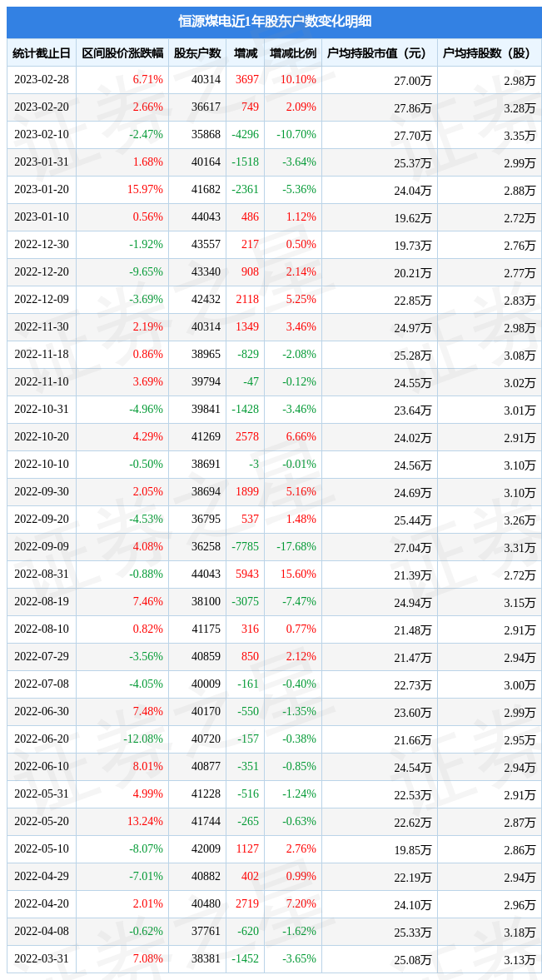Select the date cell 2022-12-30
The width and height of the screenshot is (542, 980).
click(x=42, y=244)
